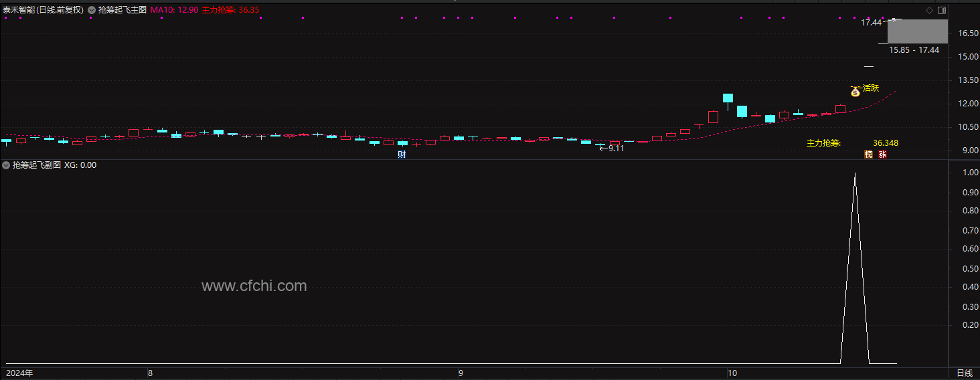Screen dimensions: 980x380
Task: Click the 0.50 sub-chart axis label
Action: (970, 269)
